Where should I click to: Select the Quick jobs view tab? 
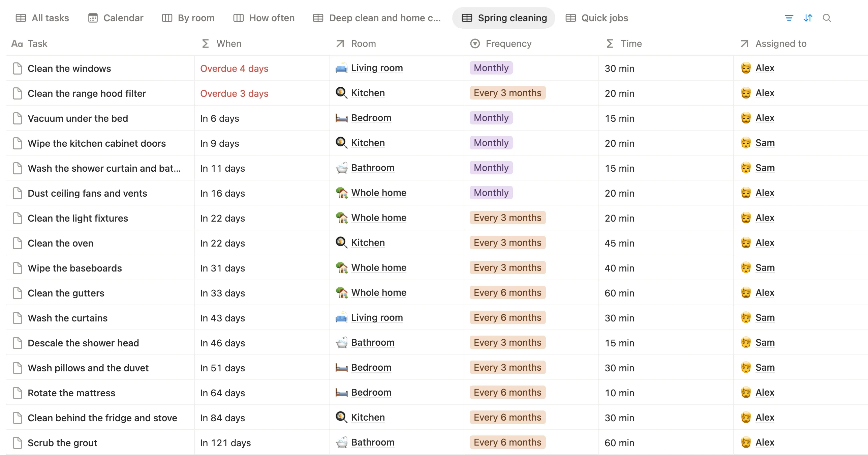point(597,18)
